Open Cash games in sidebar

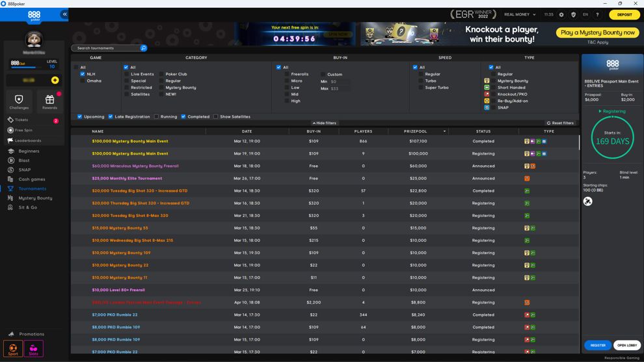[x=32, y=179]
